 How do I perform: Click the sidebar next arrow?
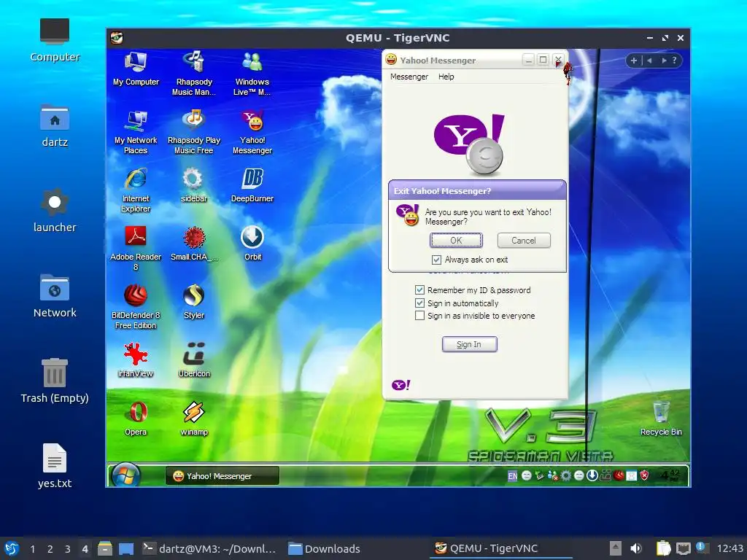(x=663, y=61)
